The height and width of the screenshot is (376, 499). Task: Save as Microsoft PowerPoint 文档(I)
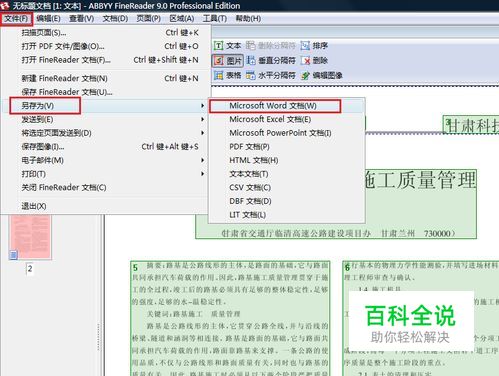tap(287, 133)
